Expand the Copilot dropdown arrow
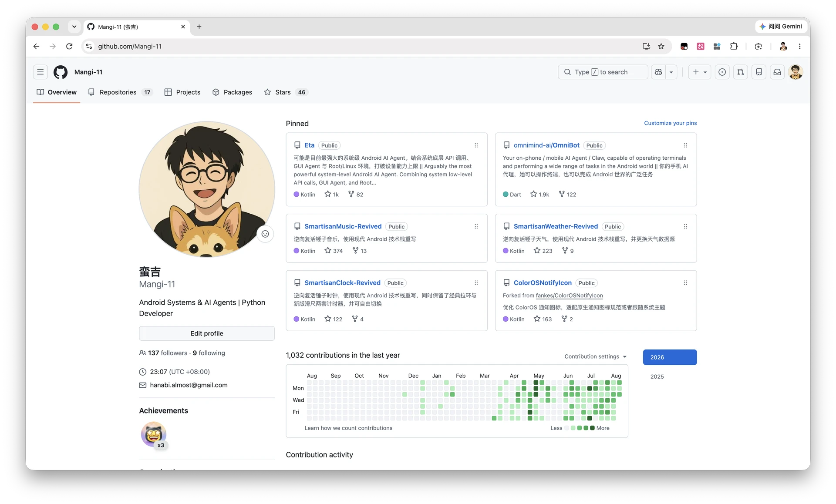The height and width of the screenshot is (504, 836). pos(671,72)
